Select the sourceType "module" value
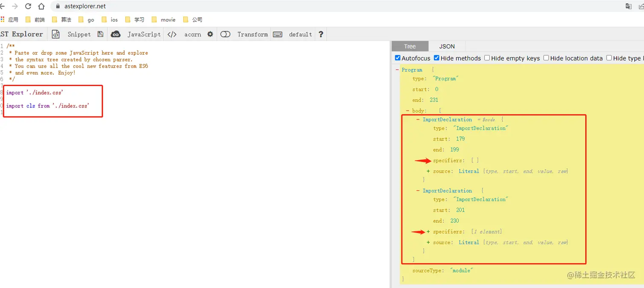The width and height of the screenshot is (644, 288). [461, 271]
